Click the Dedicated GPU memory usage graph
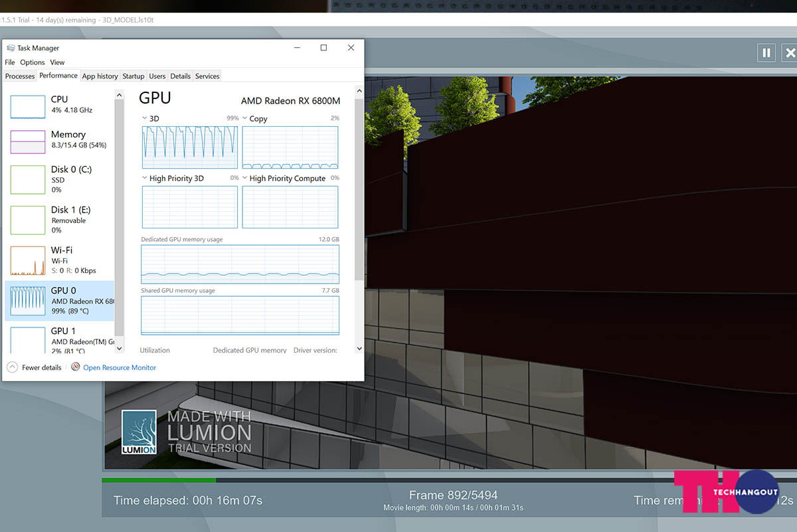The height and width of the screenshot is (532, 797). (x=240, y=264)
